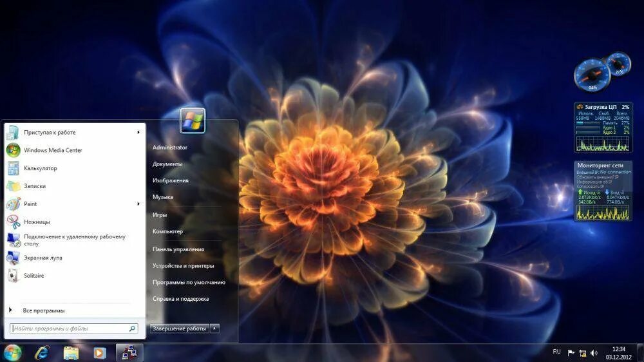Open Панель управления control panel

[178, 249]
